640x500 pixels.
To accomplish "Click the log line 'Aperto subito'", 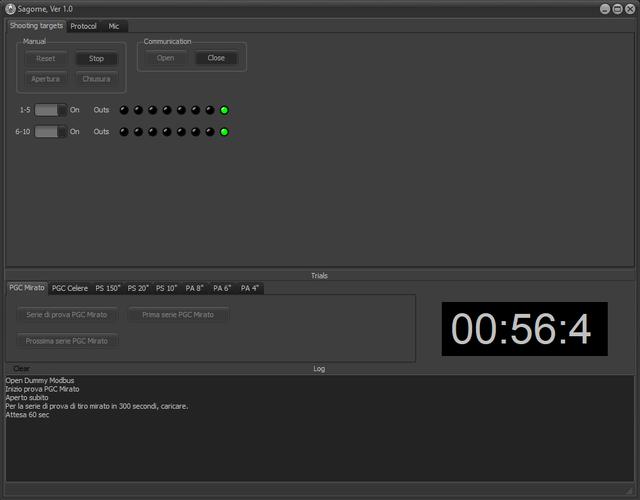I will click(x=27, y=398).
